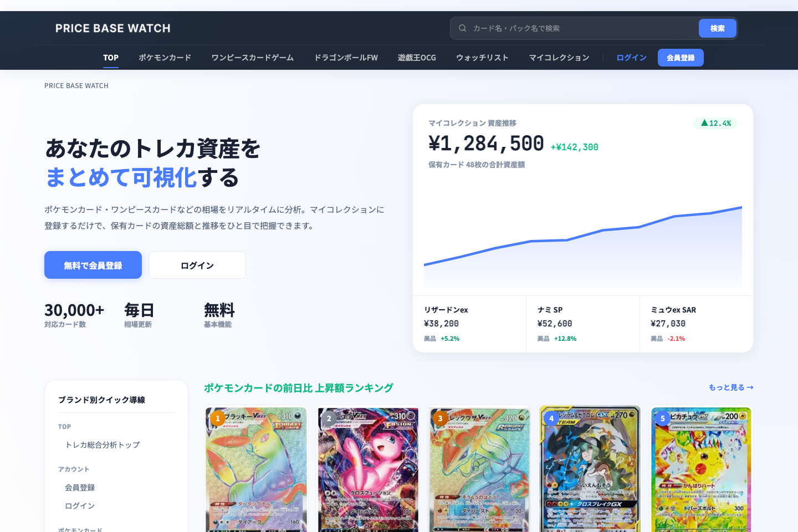798x532 pixels.
Task: Select the TOP navigation tab
Action: coord(111,58)
